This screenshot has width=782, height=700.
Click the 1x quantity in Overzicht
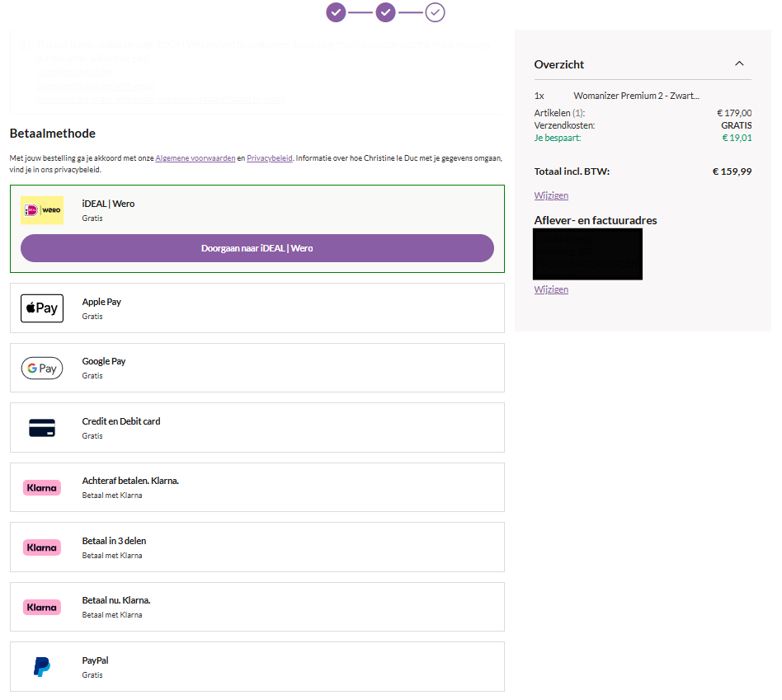tap(539, 96)
